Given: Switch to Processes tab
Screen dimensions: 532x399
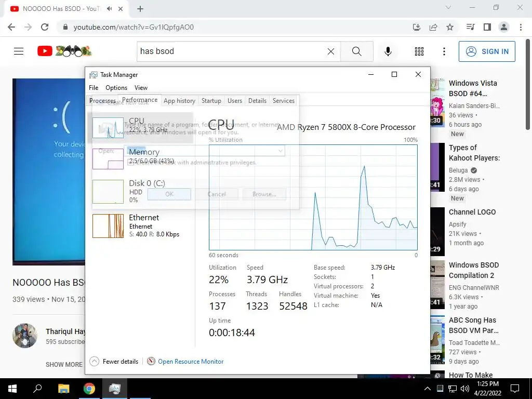Looking at the screenshot, I should 102,101.
